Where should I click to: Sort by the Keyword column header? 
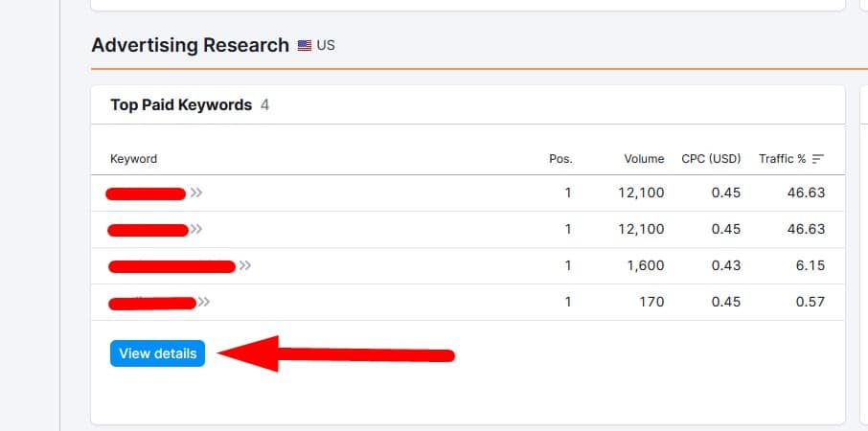[x=133, y=159]
